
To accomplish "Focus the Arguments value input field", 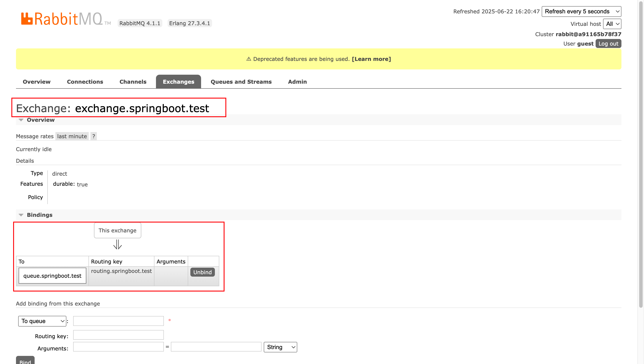I will coord(216,347).
